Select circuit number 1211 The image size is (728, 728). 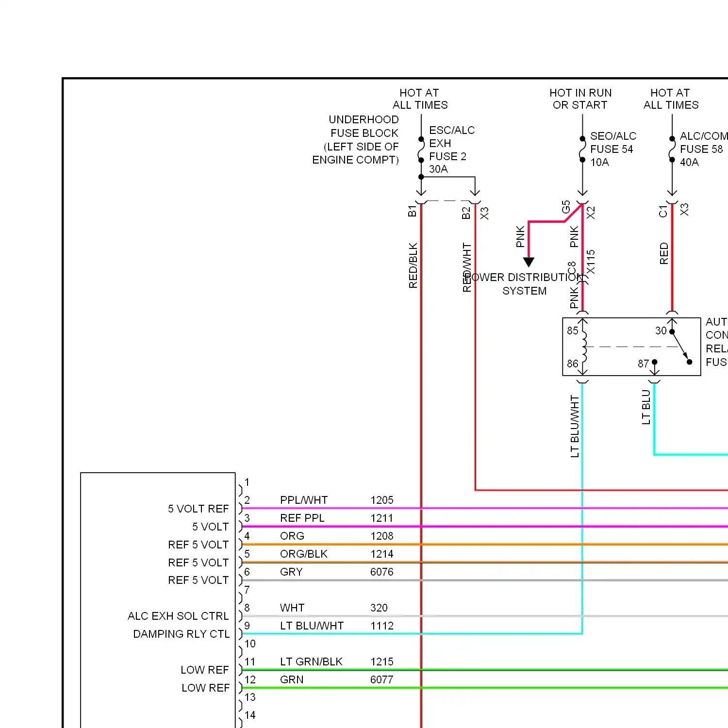(x=382, y=518)
